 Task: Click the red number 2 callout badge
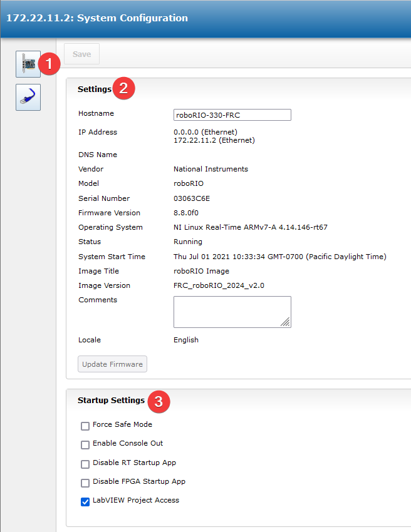[x=123, y=88]
